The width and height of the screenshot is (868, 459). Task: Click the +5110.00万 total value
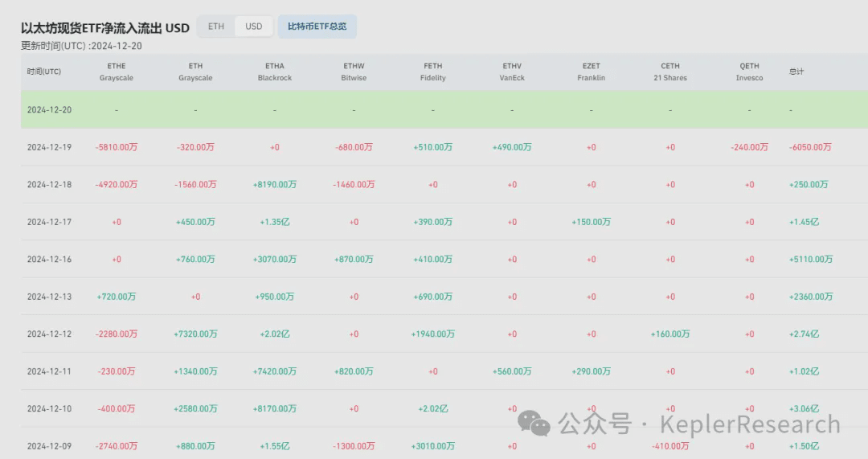(811, 259)
